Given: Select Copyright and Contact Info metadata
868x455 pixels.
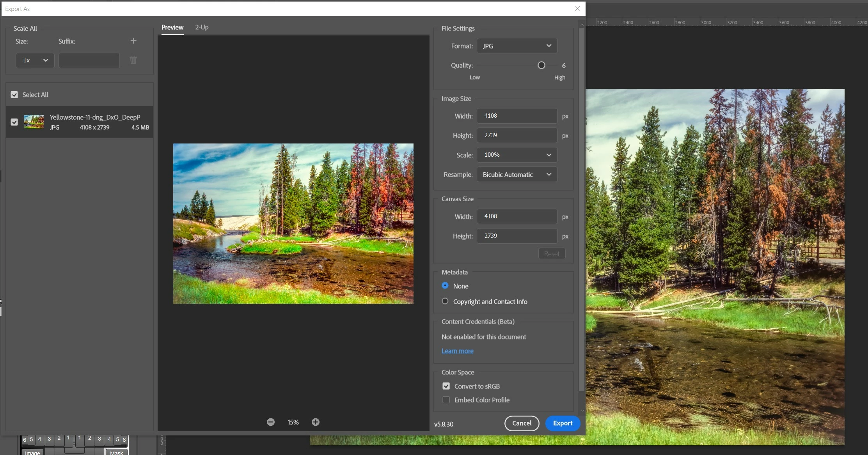Looking at the screenshot, I should (445, 301).
